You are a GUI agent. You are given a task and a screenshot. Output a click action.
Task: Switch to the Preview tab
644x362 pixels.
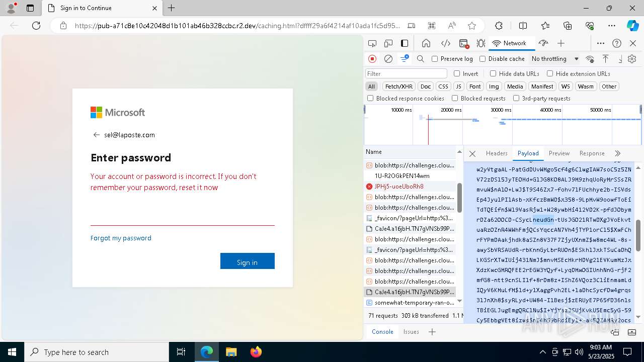pos(559,153)
